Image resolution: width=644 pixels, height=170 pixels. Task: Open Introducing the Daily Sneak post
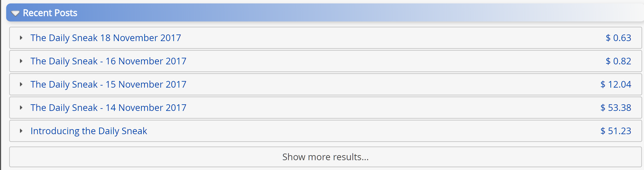pos(89,131)
